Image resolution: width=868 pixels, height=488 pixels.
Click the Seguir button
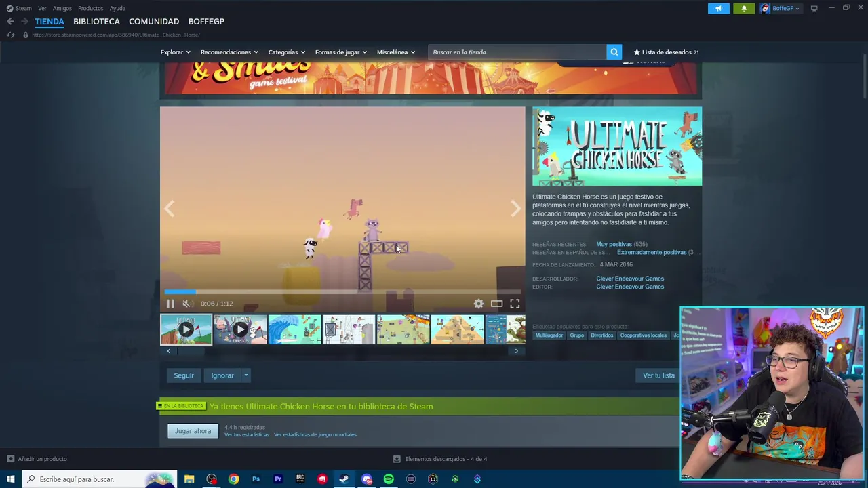[184, 375]
